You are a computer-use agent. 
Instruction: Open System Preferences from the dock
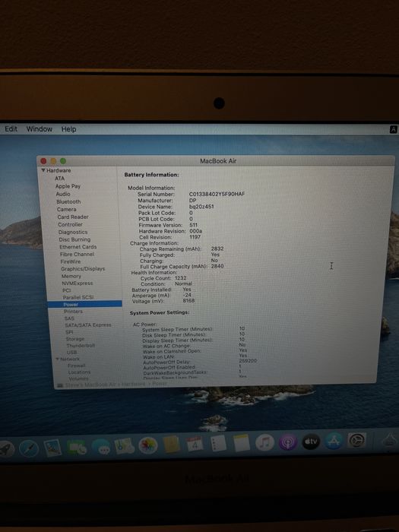click(x=356, y=440)
